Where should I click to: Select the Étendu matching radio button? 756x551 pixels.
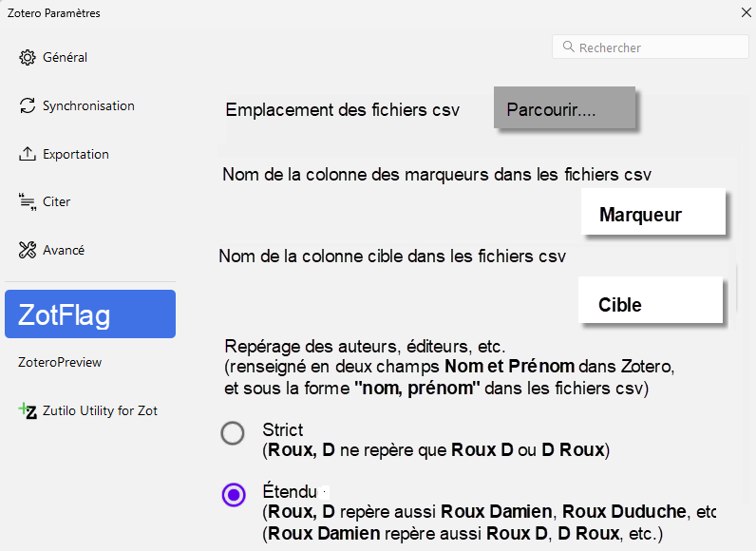coord(234,495)
